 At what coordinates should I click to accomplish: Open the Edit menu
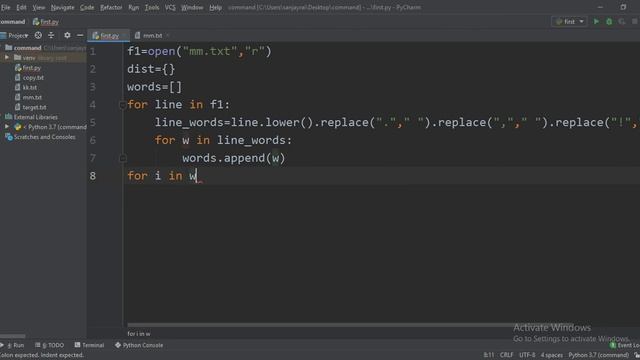click(x=21, y=7)
